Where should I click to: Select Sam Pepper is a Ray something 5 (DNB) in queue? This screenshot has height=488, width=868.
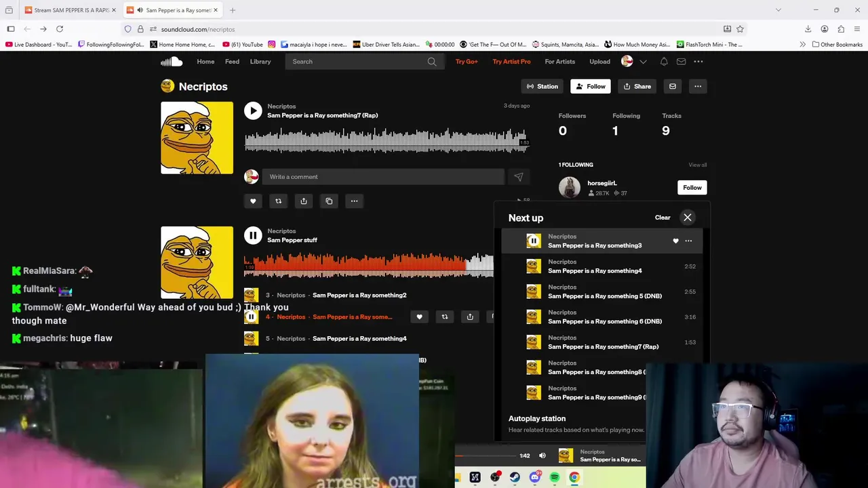[605, 296]
